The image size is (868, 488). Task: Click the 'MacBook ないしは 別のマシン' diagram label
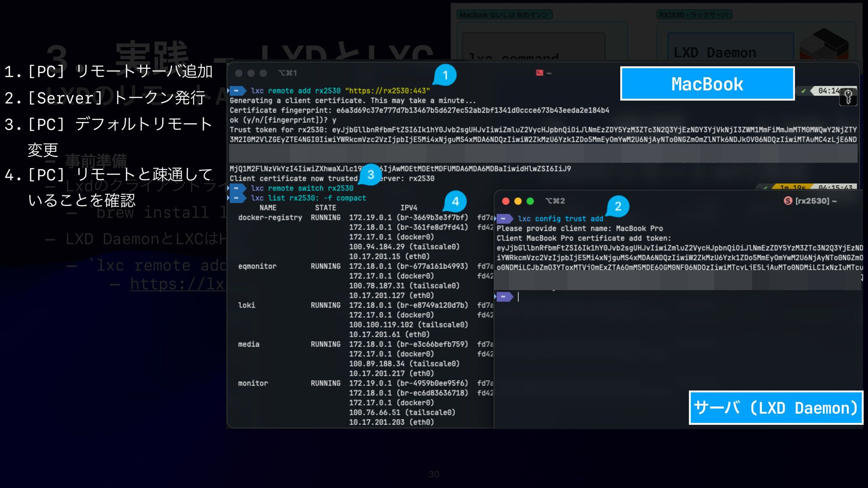(x=505, y=15)
